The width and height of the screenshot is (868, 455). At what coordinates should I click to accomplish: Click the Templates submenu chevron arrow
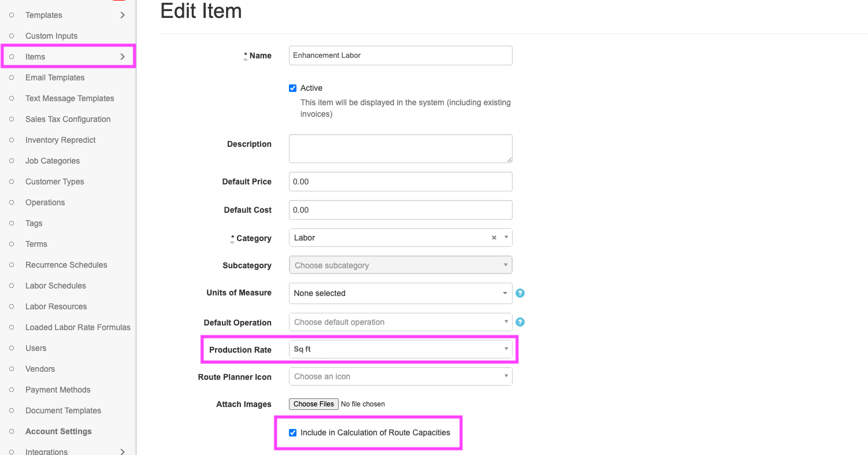tap(123, 15)
